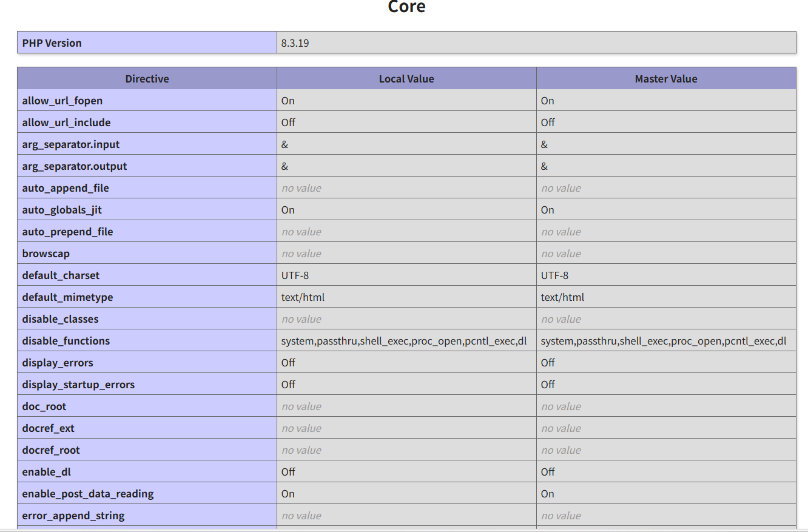This screenshot has width=808, height=532.
Task: Click the disable_functions local value list
Action: (404, 341)
